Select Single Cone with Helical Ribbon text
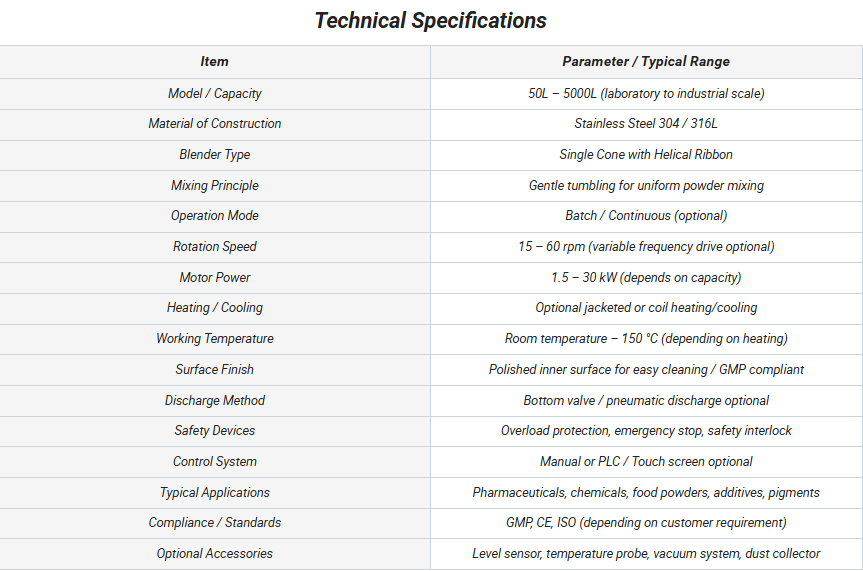Image resolution: width=863 pixels, height=571 pixels. (x=646, y=155)
